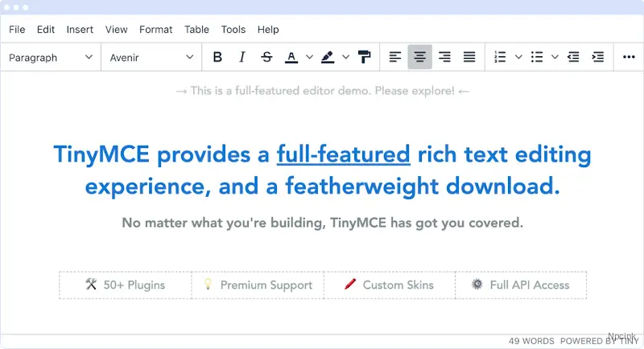This screenshot has height=349, width=644.
Task: Click the Full API Access cell
Action: tap(521, 285)
